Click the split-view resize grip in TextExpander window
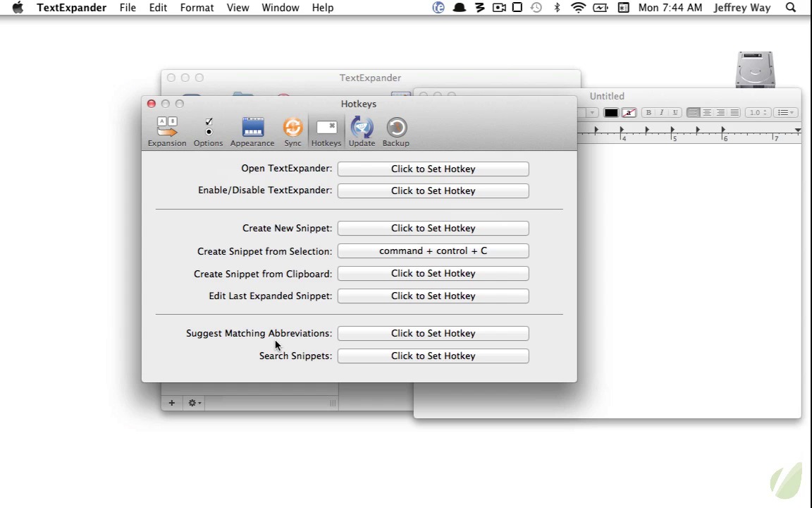This screenshot has height=508, width=812. (333, 403)
